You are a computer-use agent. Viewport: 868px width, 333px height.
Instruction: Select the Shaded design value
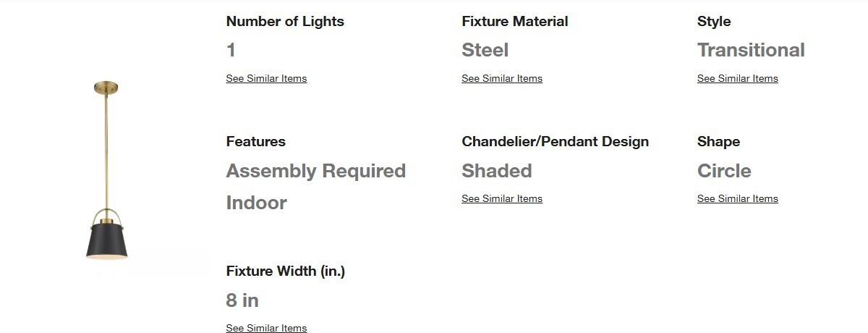(497, 171)
